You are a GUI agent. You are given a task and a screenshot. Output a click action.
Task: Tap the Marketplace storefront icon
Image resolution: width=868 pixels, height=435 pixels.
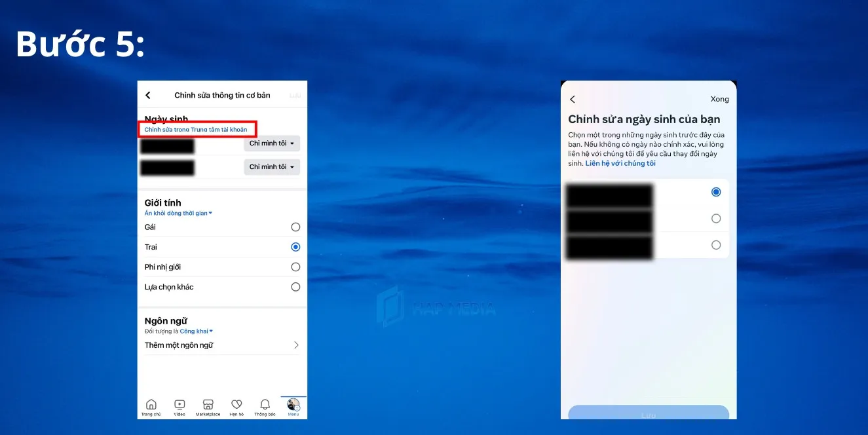click(208, 404)
